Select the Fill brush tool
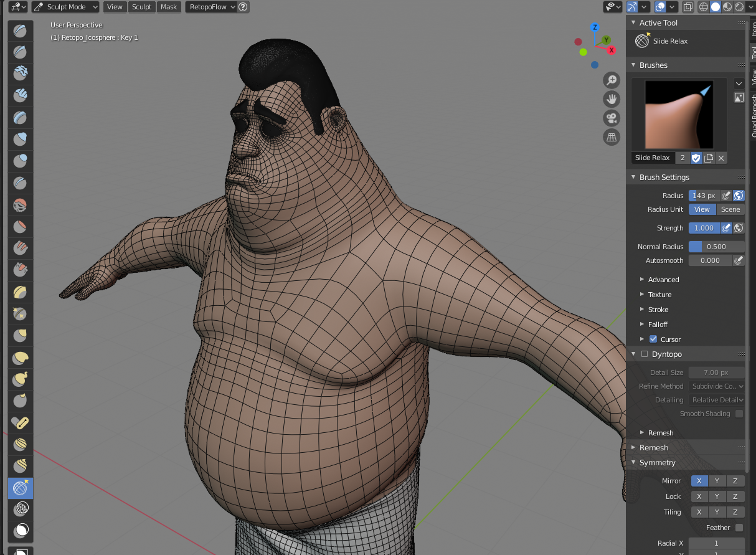Viewport: 756px width, 555px height. coord(21,249)
